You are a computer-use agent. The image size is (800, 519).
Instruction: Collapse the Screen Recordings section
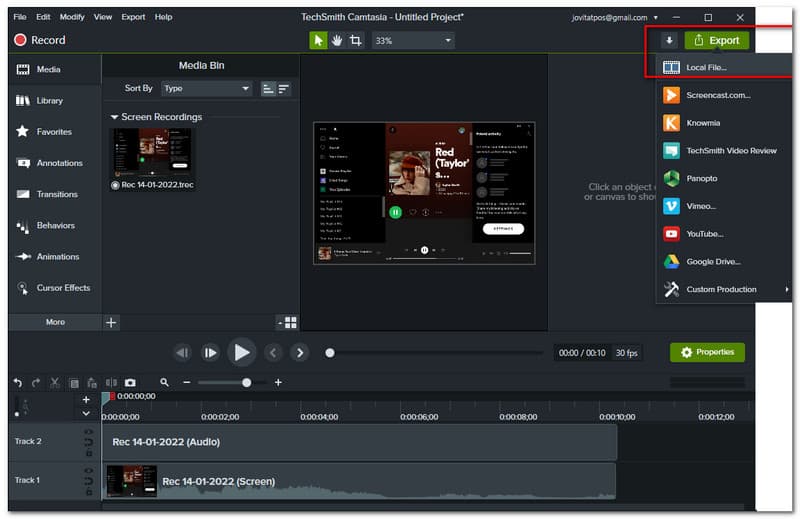coord(115,117)
